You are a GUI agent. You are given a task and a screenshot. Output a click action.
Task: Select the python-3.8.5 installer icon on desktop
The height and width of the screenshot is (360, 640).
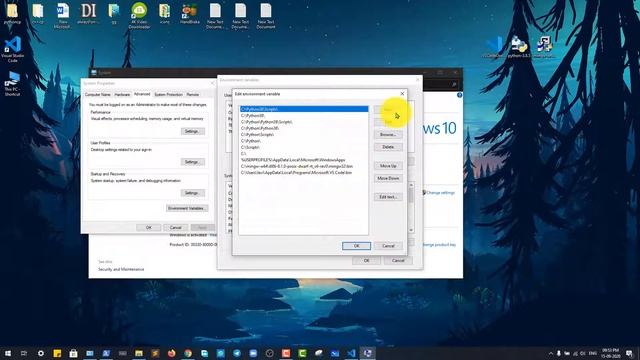[x=519, y=47]
